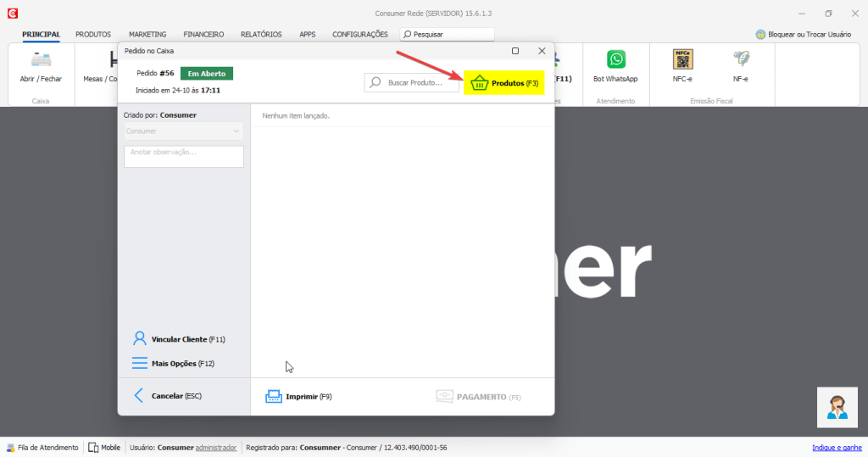Click the Anotar observação text box
The width and height of the screenshot is (868, 457).
point(183,156)
